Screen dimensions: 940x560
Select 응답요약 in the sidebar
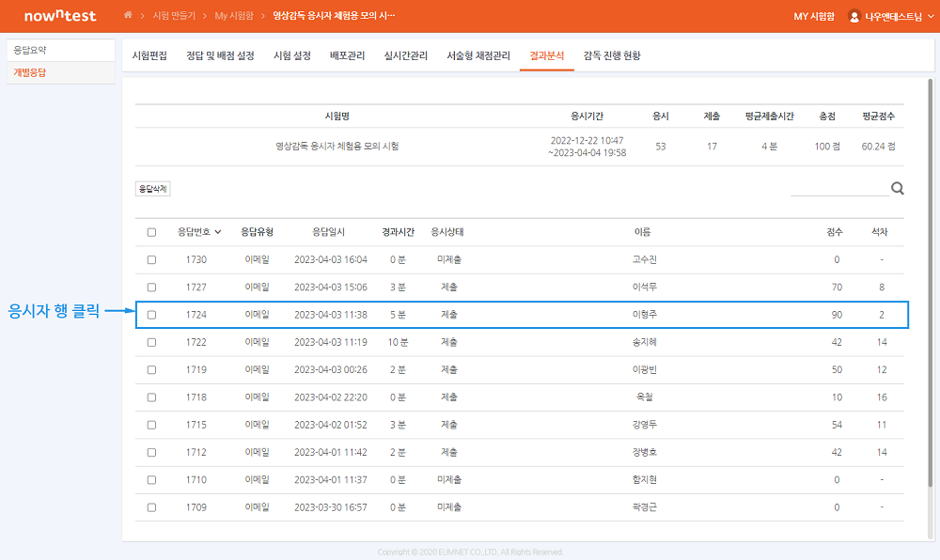pyautogui.click(x=60, y=51)
